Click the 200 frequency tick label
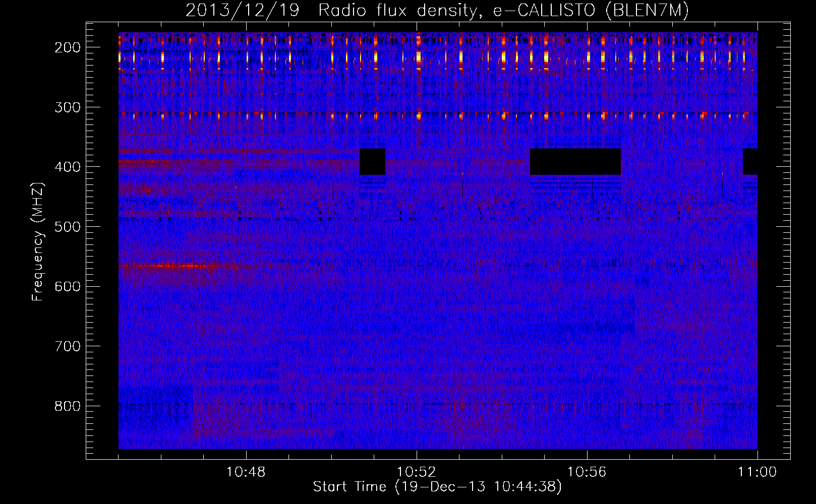The image size is (816, 504). click(x=67, y=47)
